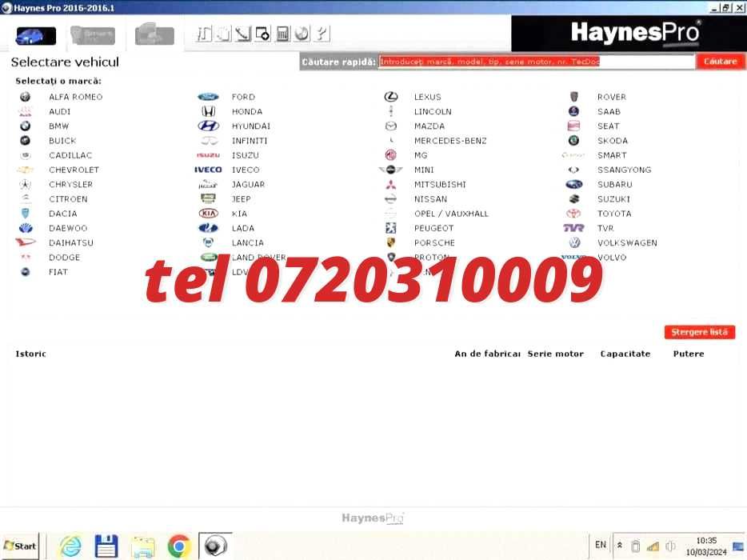Viewport: 747px width, 560px height.
Task: Click the EN language indicator
Action: 601,545
